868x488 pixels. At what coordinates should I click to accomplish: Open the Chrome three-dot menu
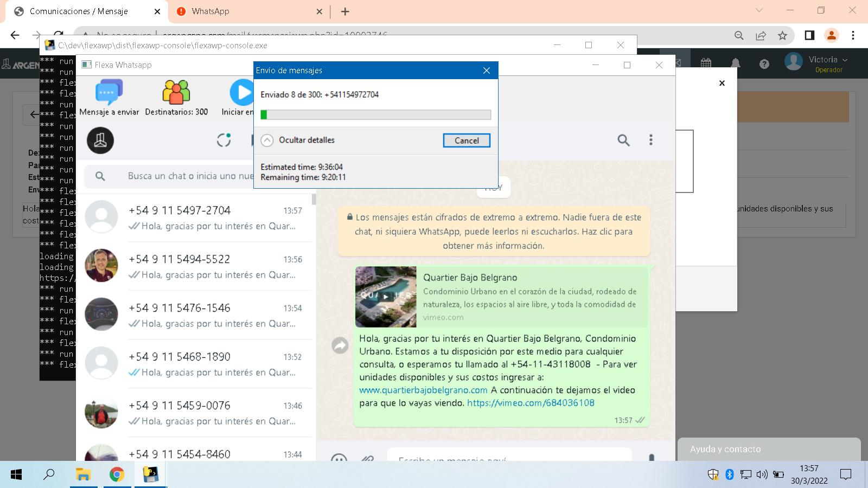click(x=853, y=35)
